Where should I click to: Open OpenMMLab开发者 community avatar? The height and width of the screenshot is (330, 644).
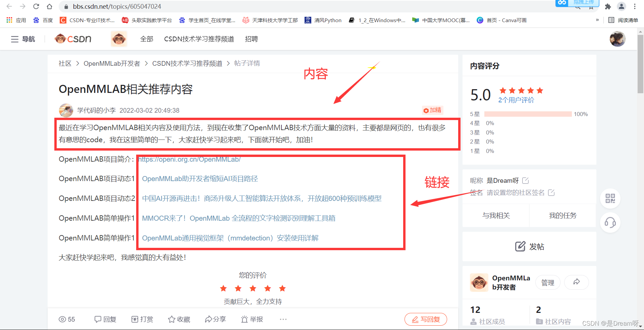[479, 282]
